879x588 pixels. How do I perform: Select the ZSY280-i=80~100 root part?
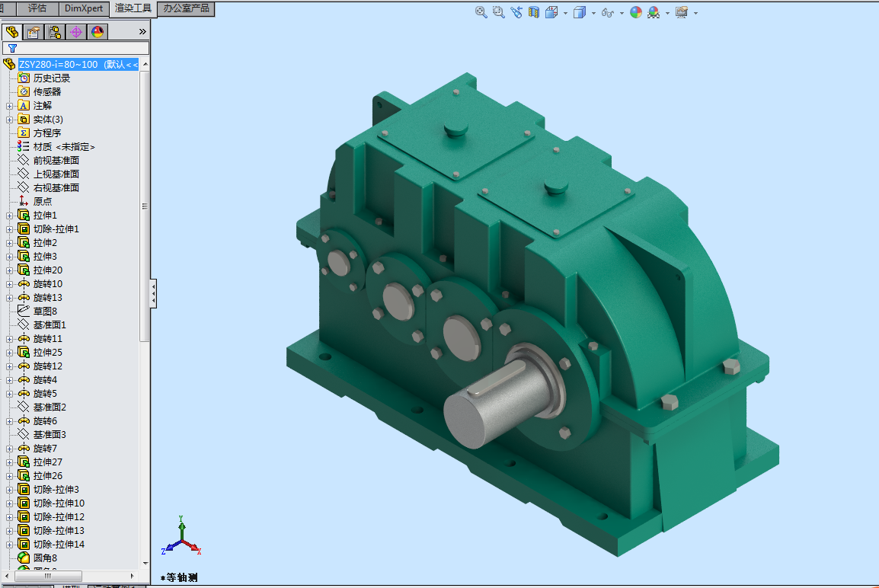pos(78,65)
